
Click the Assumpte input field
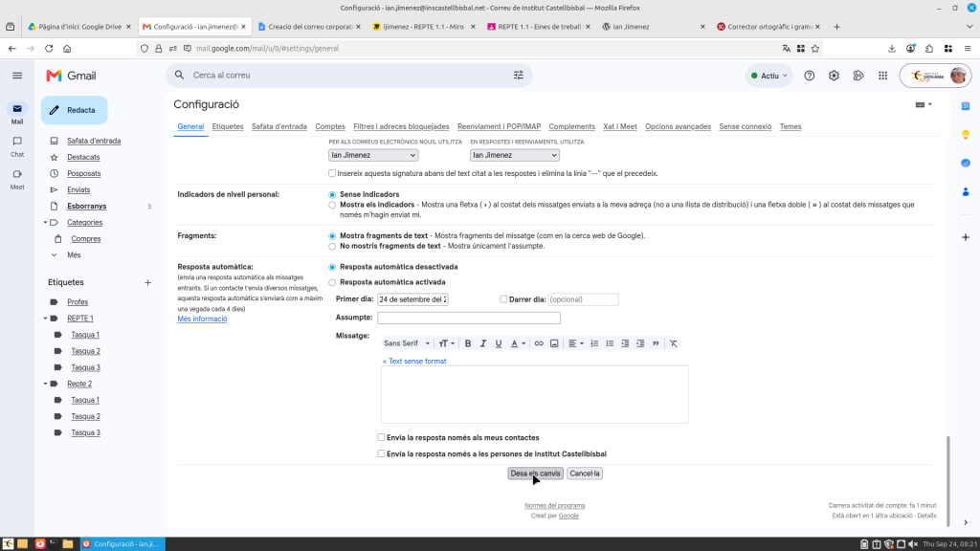pos(469,318)
